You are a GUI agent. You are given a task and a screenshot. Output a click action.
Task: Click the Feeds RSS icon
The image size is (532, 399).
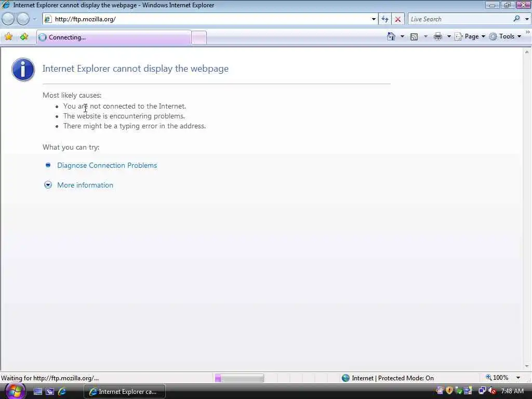coord(414,37)
